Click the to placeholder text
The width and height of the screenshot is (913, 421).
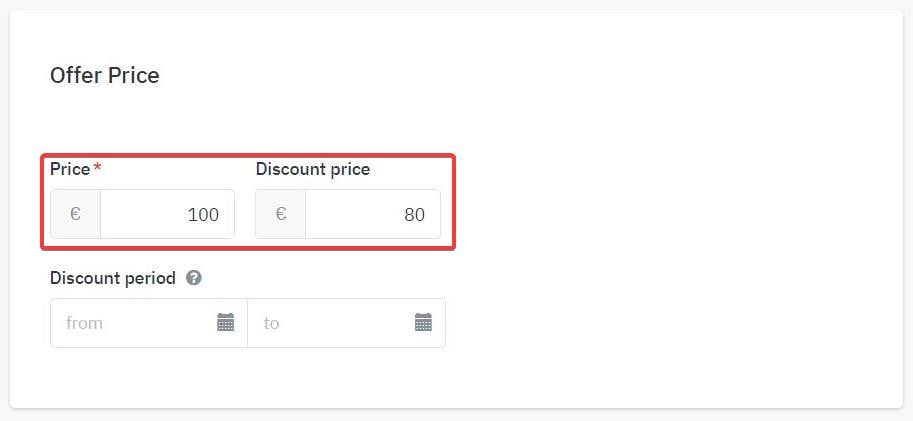(x=271, y=323)
